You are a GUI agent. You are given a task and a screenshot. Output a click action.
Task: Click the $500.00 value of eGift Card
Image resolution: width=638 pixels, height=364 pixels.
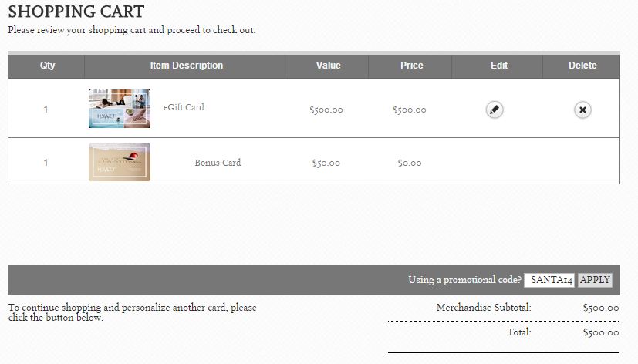326,110
